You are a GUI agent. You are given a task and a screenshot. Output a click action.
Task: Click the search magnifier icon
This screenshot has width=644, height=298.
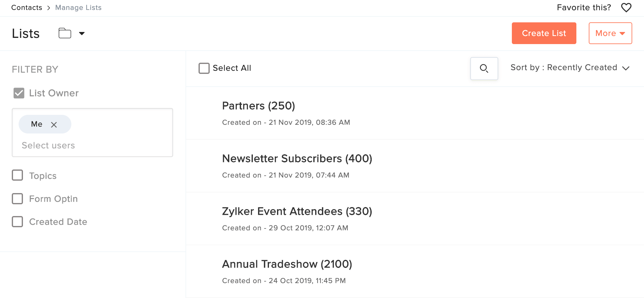484,68
